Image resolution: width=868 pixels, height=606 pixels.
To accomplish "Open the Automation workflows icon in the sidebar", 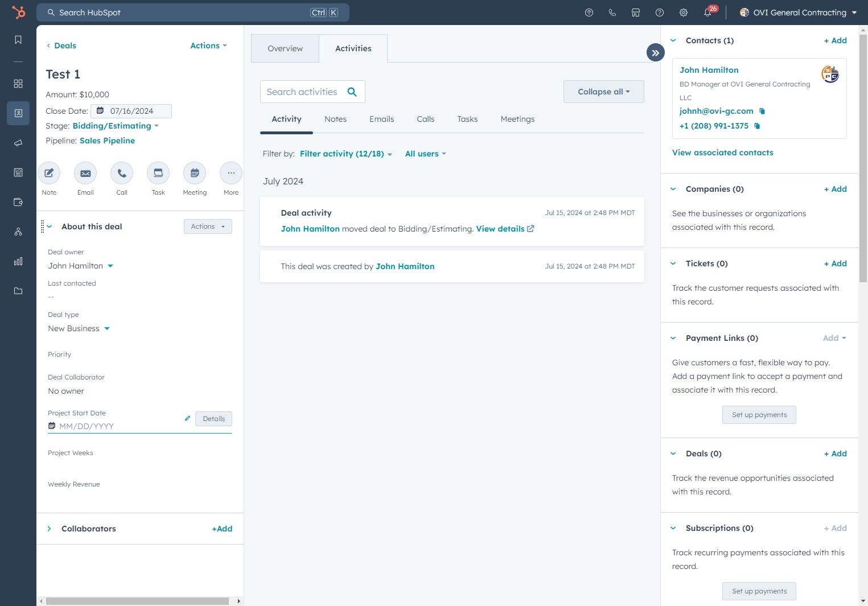I will pos(18,232).
